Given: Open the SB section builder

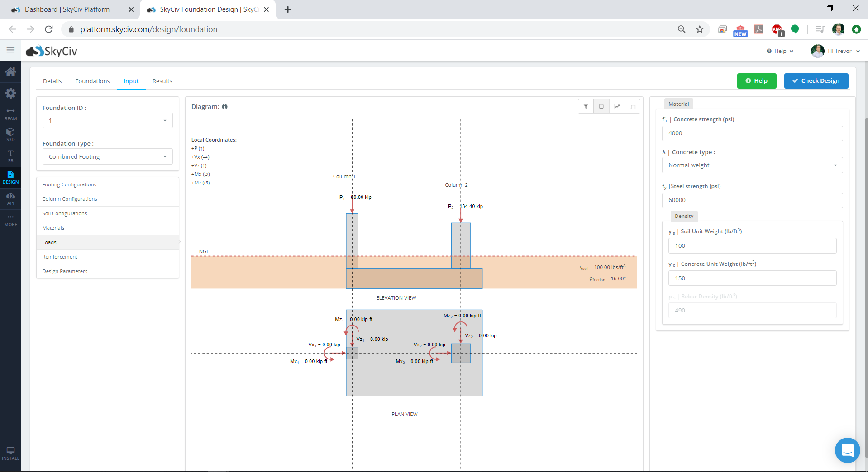Looking at the screenshot, I should coord(10,156).
